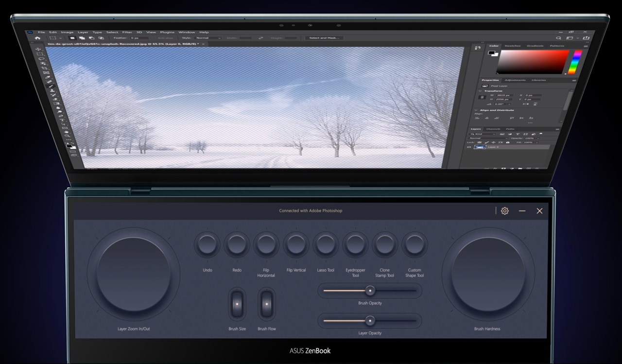
Task: Open the Style dropdown set to Normal
Action: coord(207,38)
